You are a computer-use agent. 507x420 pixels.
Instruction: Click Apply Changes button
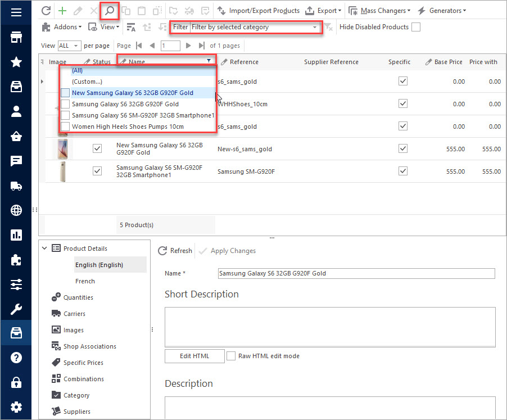pos(227,251)
